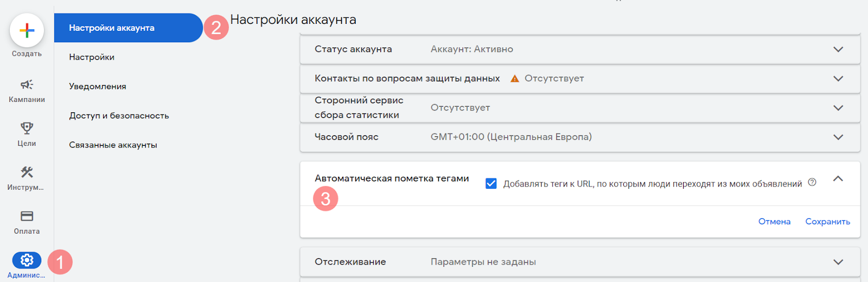Open Уведомления in the side menu

98,86
